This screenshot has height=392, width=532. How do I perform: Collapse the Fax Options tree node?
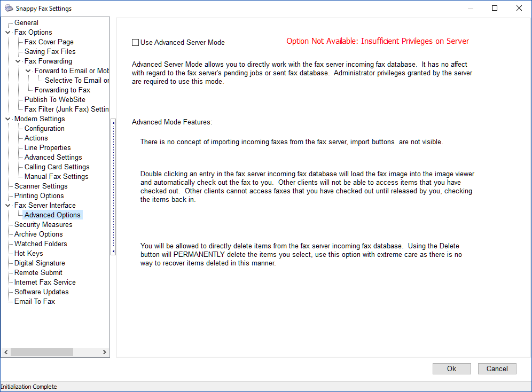coord(7,33)
